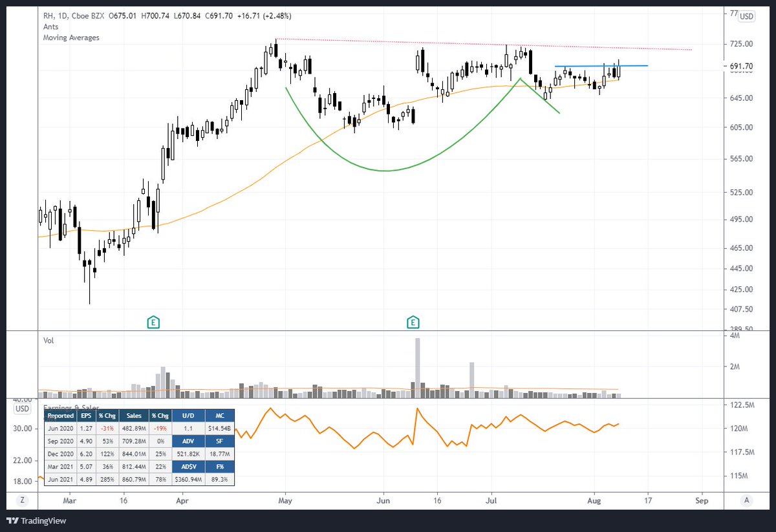The height and width of the screenshot is (532, 776).
Task: Click the 'A' status icon at bottom-right
Action: pyautogui.click(x=746, y=500)
